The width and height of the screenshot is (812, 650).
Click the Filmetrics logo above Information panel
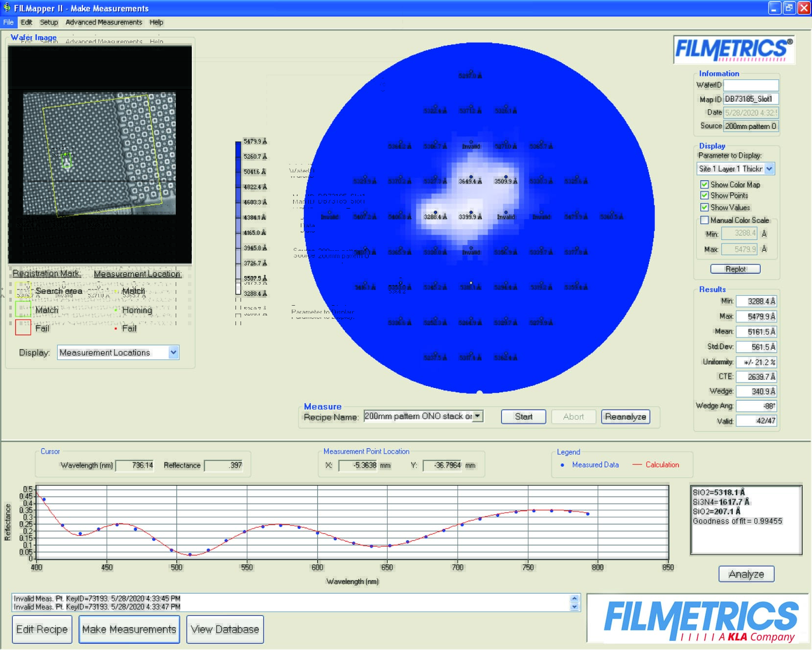[x=734, y=50]
